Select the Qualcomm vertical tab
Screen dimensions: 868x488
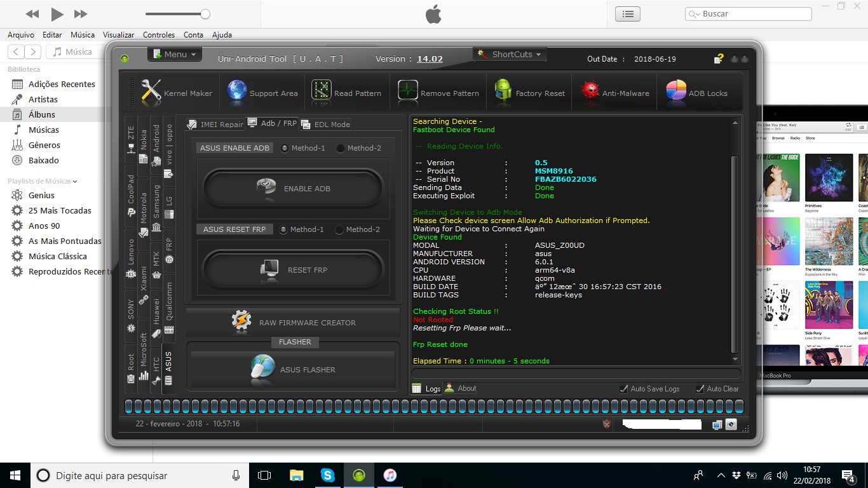[x=169, y=308]
